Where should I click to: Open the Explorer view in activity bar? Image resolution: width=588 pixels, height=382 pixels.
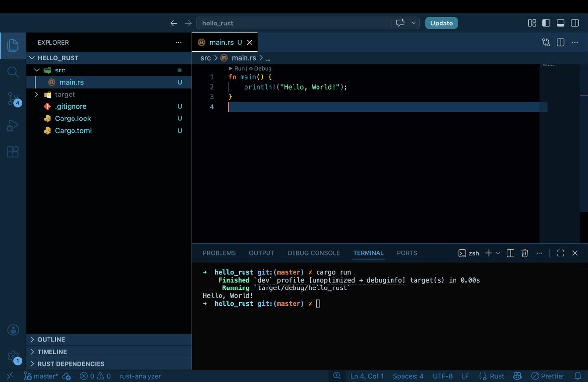(x=13, y=46)
